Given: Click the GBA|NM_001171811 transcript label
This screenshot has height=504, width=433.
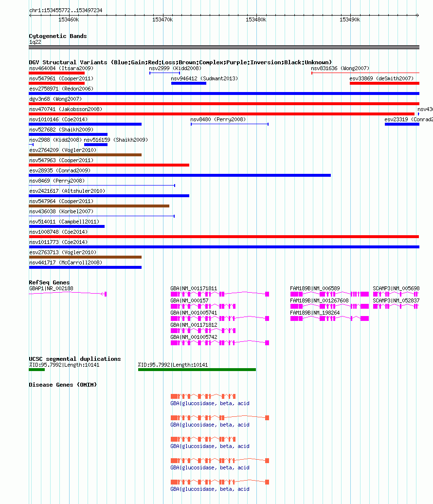Looking at the screenshot, I should 194,288.
